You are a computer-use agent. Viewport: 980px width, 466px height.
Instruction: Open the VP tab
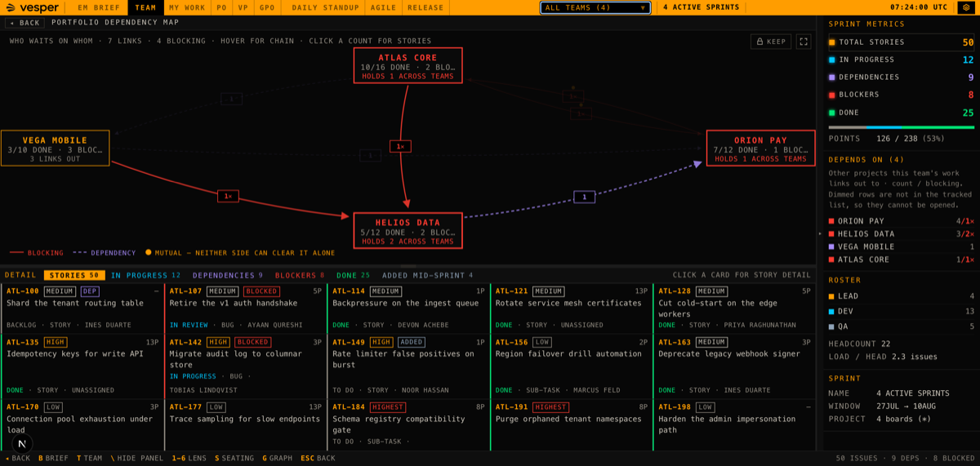pyautogui.click(x=243, y=7)
